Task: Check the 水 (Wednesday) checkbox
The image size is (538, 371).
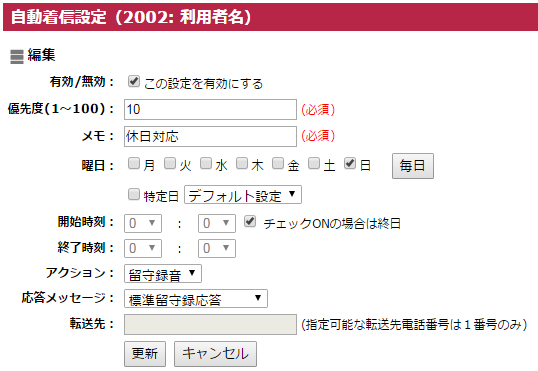Action: tap(206, 163)
